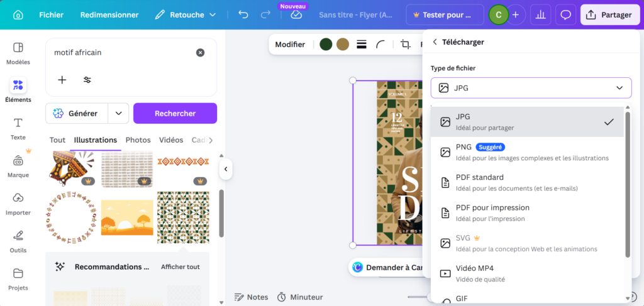This screenshot has width=644, height=306.
Task: Switch to the Photos tab
Action: [138, 140]
